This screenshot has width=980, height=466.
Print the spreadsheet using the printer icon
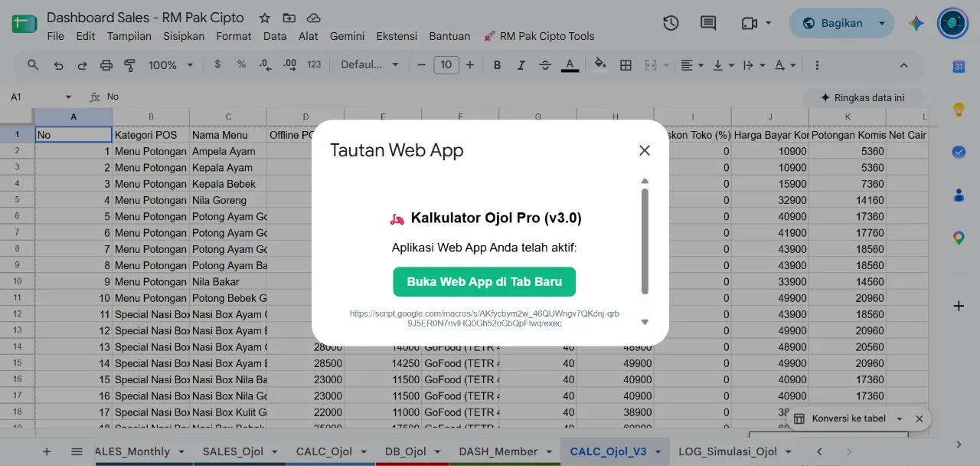click(x=106, y=65)
